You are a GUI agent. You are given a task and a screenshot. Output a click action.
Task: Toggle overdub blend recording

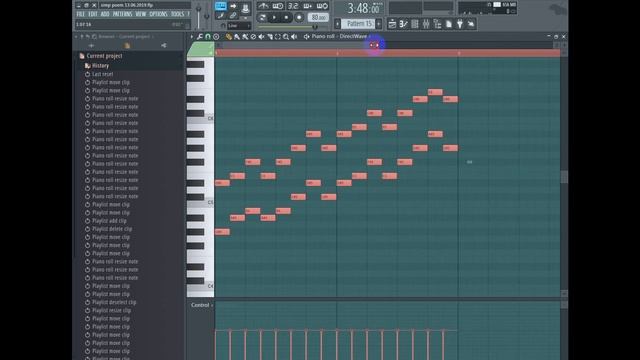point(307,6)
